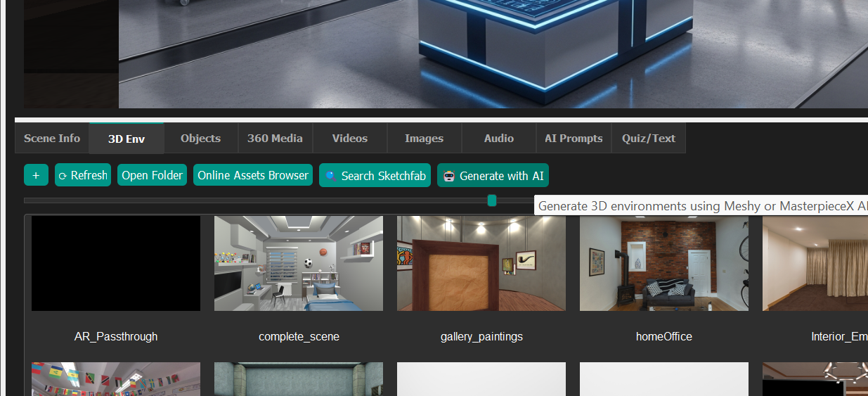Viewport: 868px width, 396px height.
Task: Click the AR_Passthrough label
Action: coord(116,337)
